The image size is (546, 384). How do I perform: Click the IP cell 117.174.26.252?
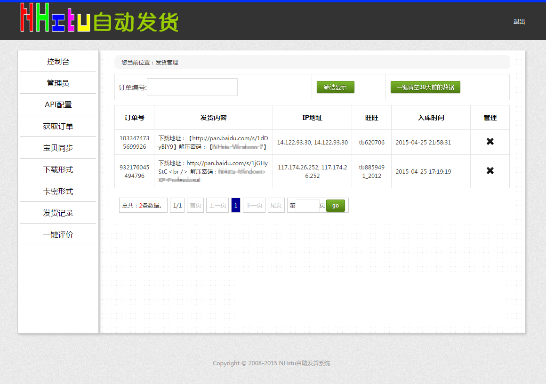(312, 171)
